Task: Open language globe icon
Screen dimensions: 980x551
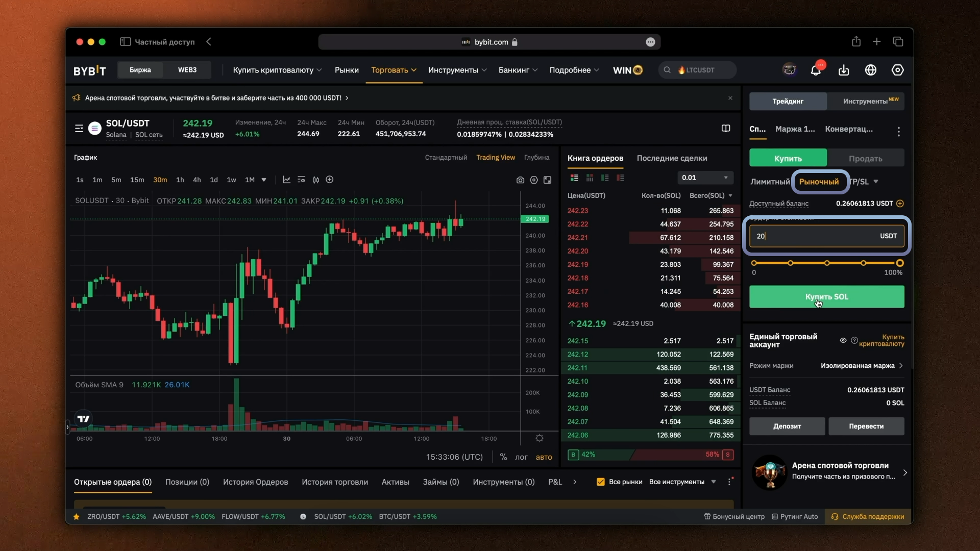Action: pyautogui.click(x=871, y=70)
